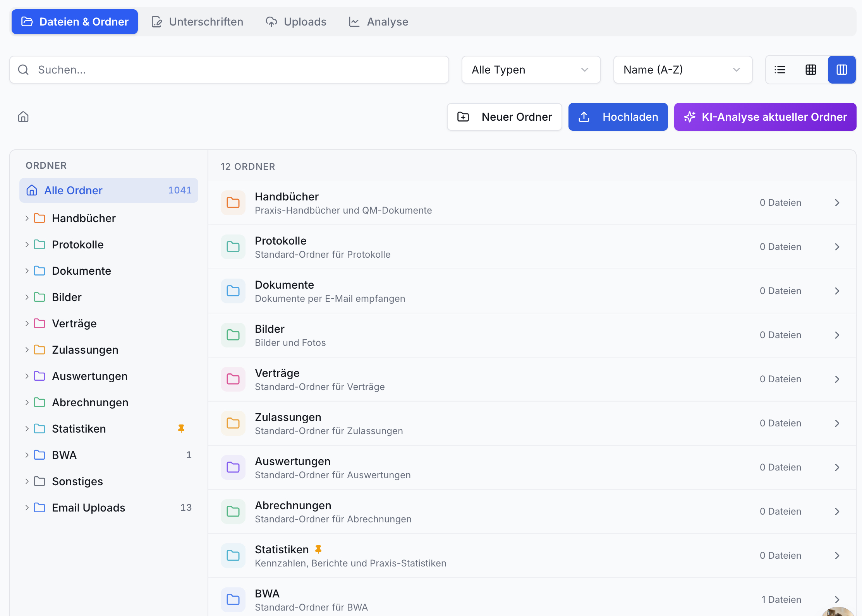The image size is (862, 616).
Task: Open Protokolle row via its right chevron
Action: [837, 247]
